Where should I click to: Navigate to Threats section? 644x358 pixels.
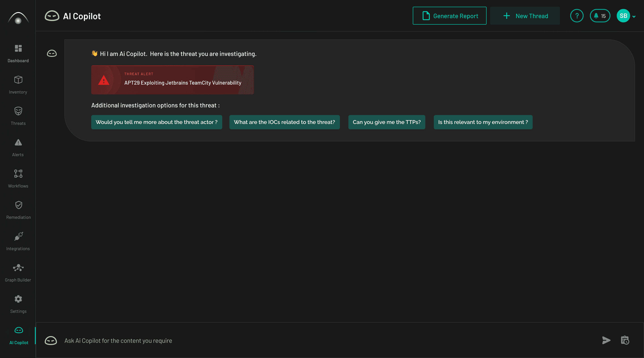click(x=18, y=115)
